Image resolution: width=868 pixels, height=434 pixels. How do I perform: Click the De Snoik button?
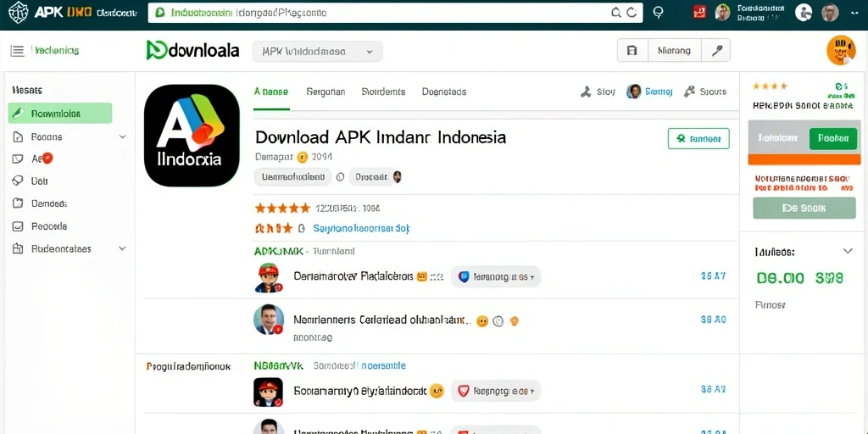tap(804, 209)
